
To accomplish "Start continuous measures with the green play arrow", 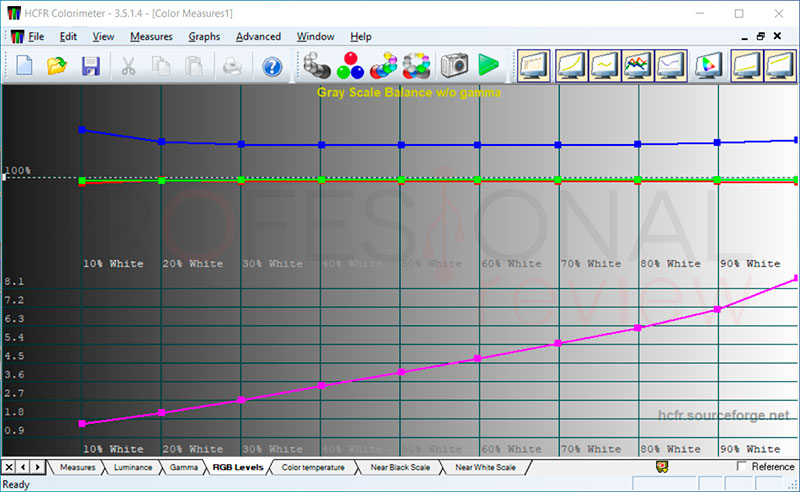I will [488, 65].
